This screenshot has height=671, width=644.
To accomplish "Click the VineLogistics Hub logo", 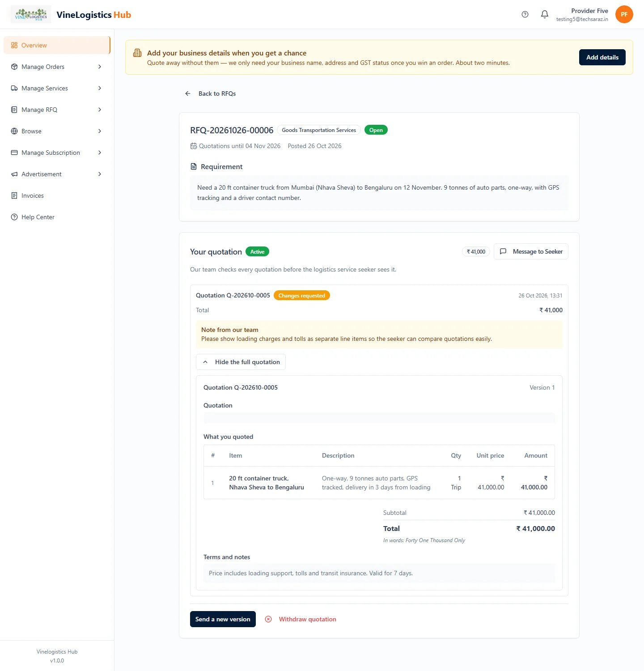I will pyautogui.click(x=31, y=14).
